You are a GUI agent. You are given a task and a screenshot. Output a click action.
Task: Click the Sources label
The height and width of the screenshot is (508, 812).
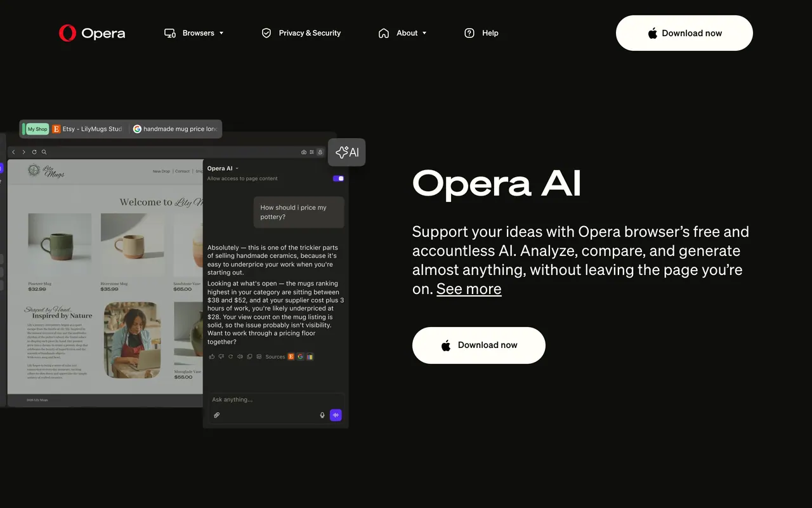[x=275, y=357]
